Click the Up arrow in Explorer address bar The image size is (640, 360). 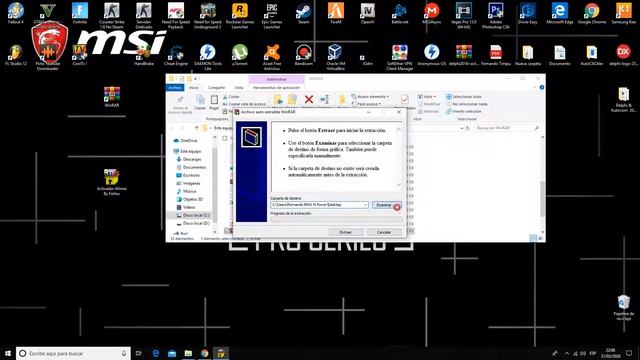pyautogui.click(x=196, y=128)
